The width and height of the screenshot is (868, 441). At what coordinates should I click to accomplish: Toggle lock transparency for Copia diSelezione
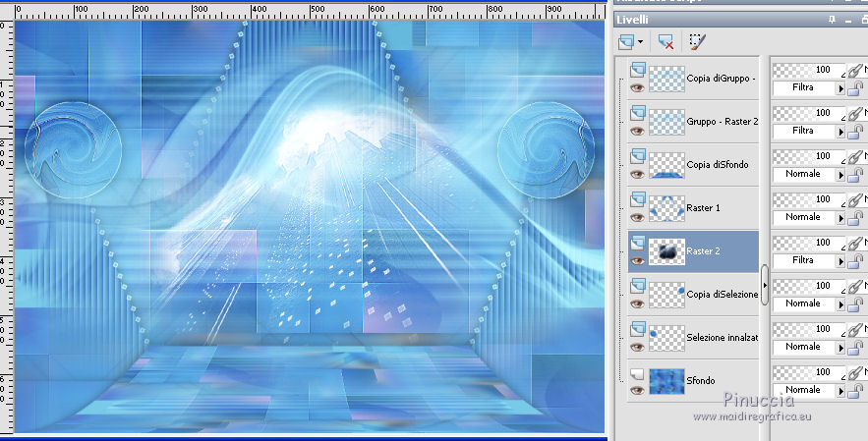(856, 303)
